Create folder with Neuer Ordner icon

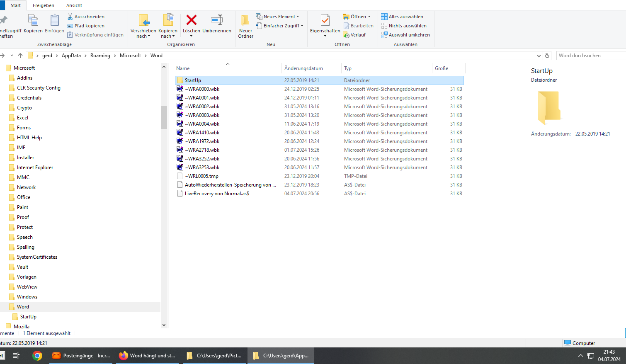(x=245, y=20)
